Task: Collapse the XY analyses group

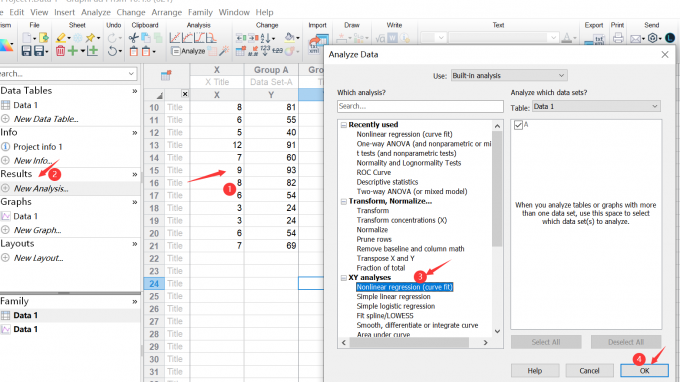Action: (x=343, y=278)
